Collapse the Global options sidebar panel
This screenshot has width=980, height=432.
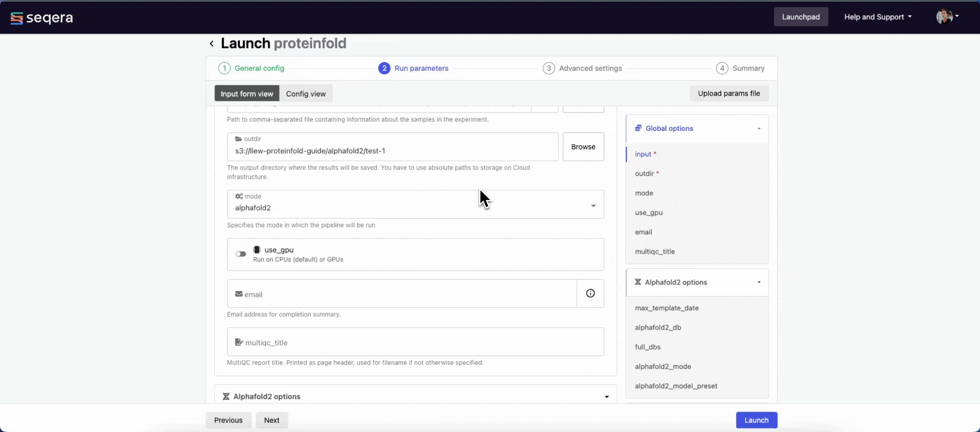(x=759, y=128)
